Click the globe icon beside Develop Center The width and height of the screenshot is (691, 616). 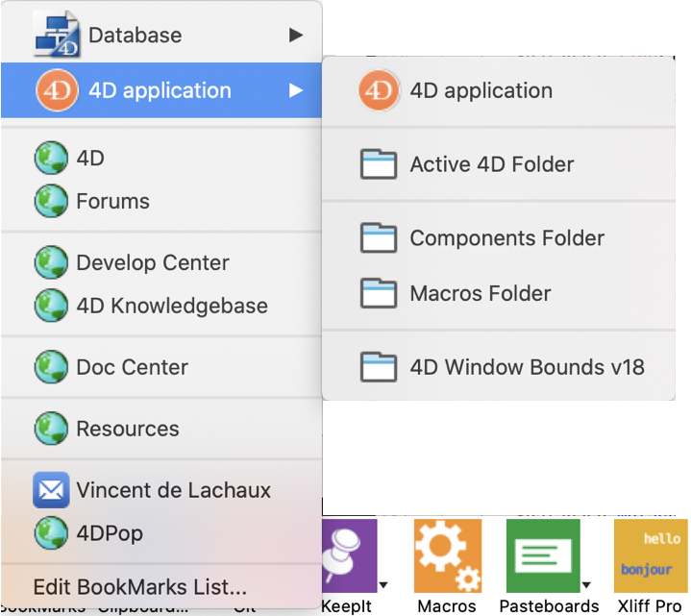click(x=51, y=262)
